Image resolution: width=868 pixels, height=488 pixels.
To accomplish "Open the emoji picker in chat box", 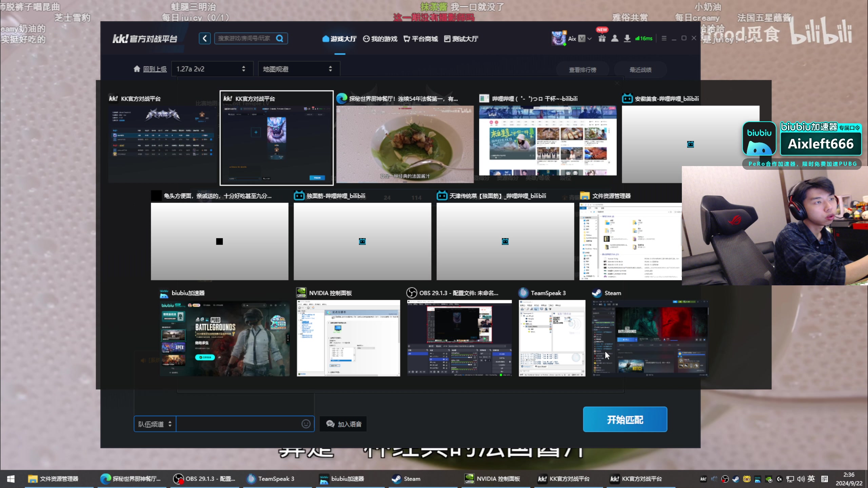I will tap(306, 424).
